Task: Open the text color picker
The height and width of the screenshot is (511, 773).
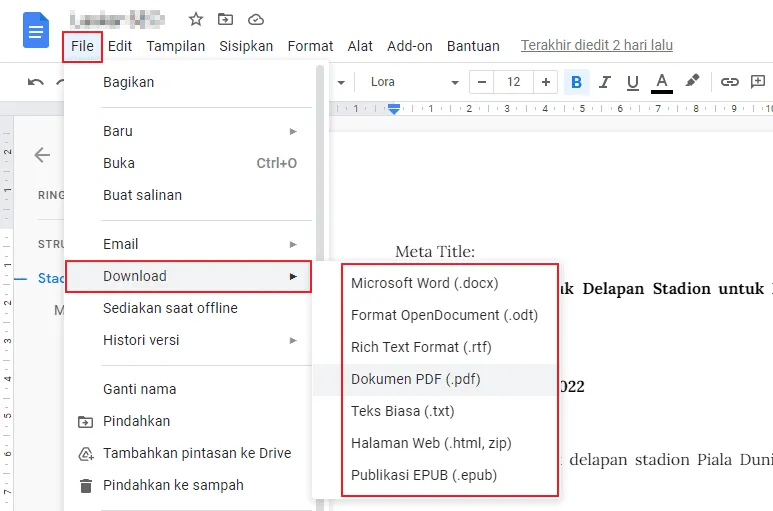Action: tap(662, 82)
